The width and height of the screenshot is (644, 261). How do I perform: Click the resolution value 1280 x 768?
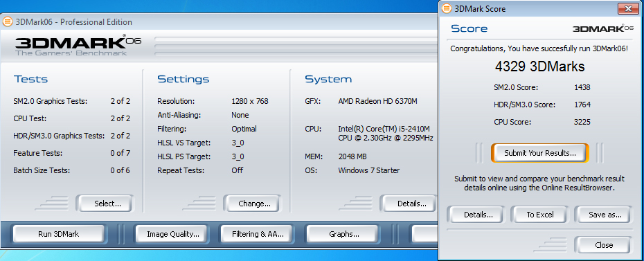249,101
